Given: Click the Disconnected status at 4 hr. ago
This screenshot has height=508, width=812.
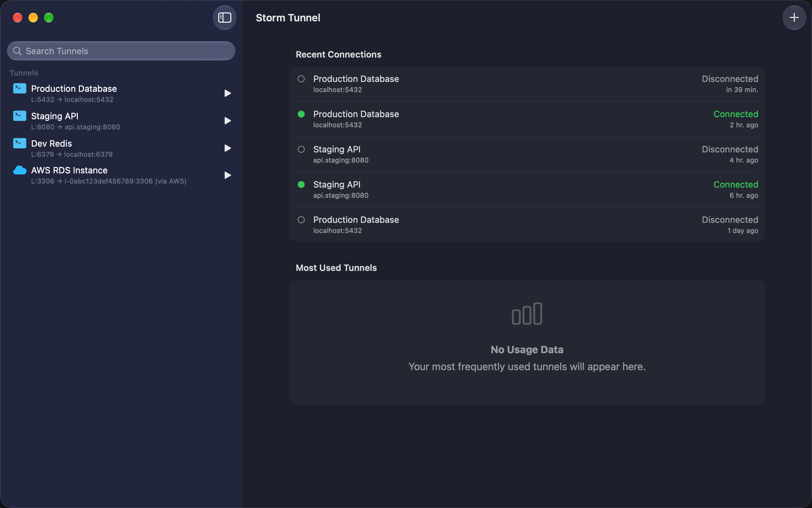Looking at the screenshot, I should [730, 149].
